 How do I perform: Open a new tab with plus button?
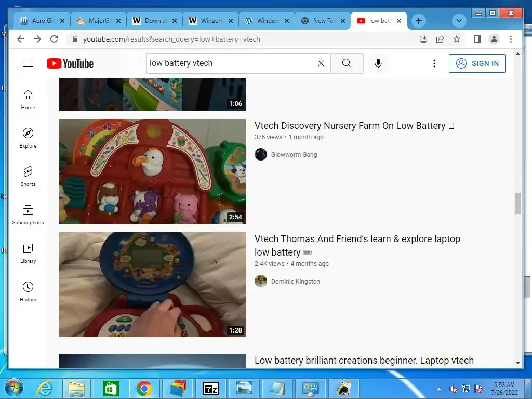click(419, 21)
